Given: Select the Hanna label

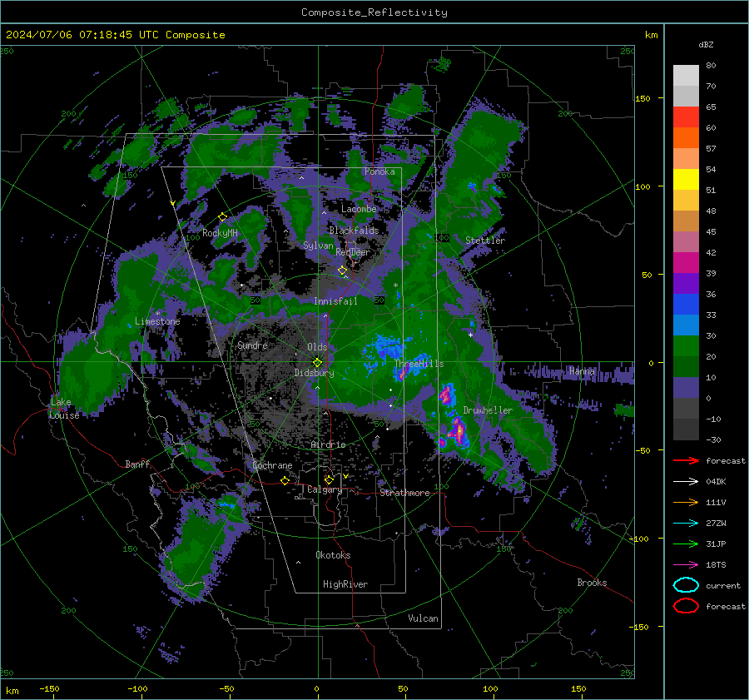Looking at the screenshot, I should coord(582,371).
